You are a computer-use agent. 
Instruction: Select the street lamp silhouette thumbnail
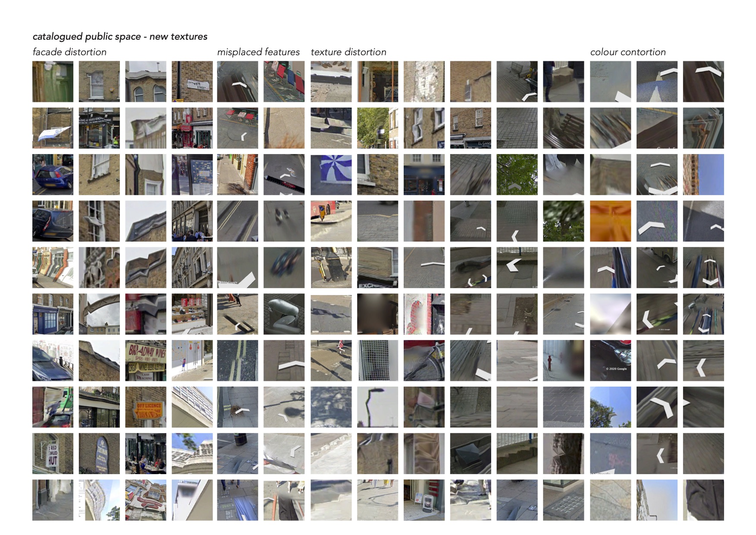coord(377,407)
